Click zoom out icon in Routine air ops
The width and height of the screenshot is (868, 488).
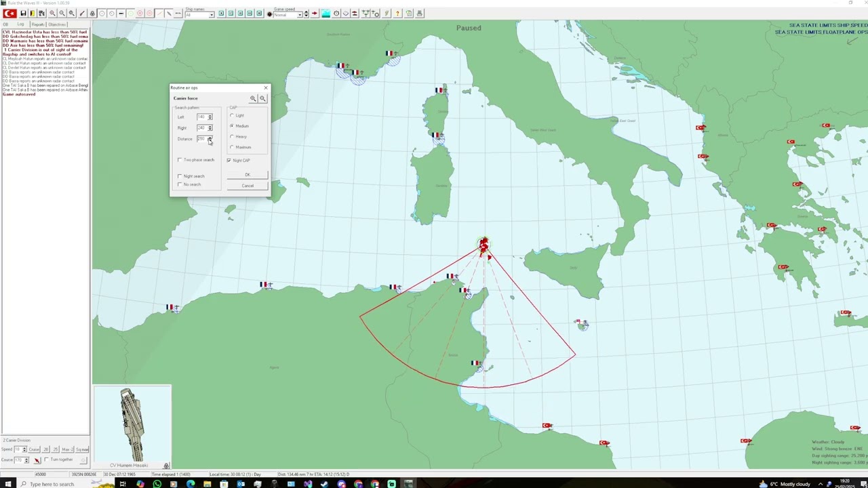tap(262, 98)
